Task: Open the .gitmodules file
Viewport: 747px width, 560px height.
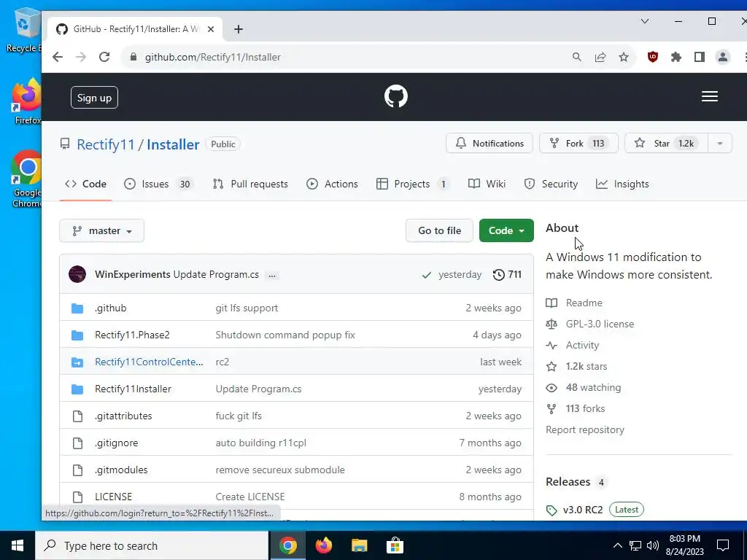Action: pyautogui.click(x=121, y=470)
